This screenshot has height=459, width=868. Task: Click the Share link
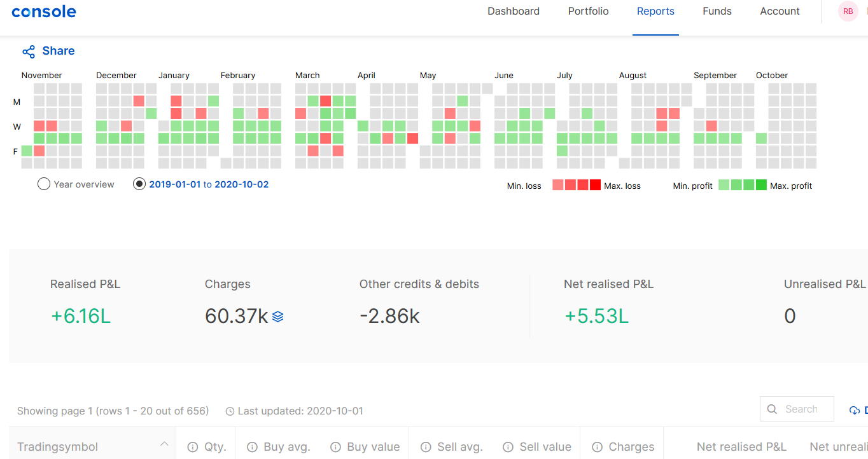point(59,51)
